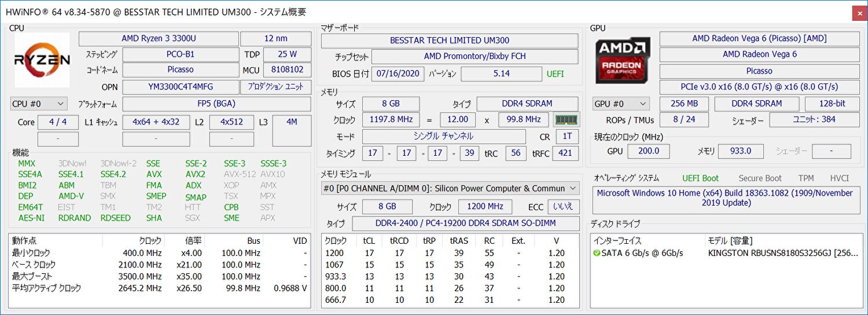Click the Windows 10 Home operating system field
This screenshot has height=315, width=868.
(x=726, y=198)
